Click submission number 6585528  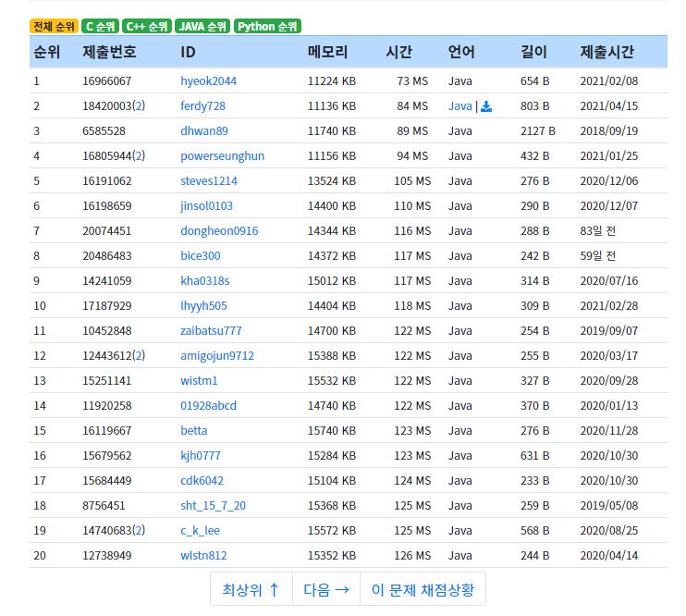coord(104,131)
